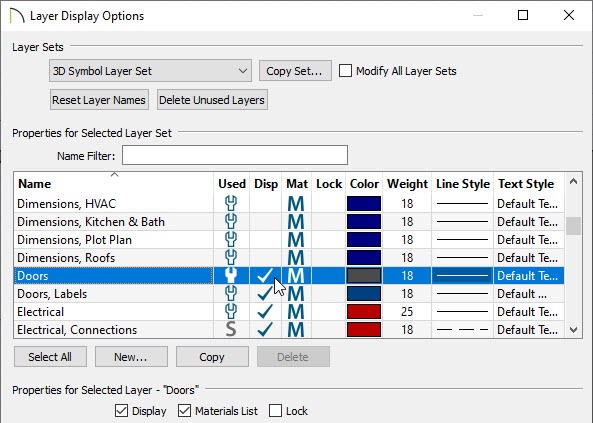Open the gray color swatch for Doors
Image resolution: width=593 pixels, height=423 pixels.
click(x=364, y=275)
